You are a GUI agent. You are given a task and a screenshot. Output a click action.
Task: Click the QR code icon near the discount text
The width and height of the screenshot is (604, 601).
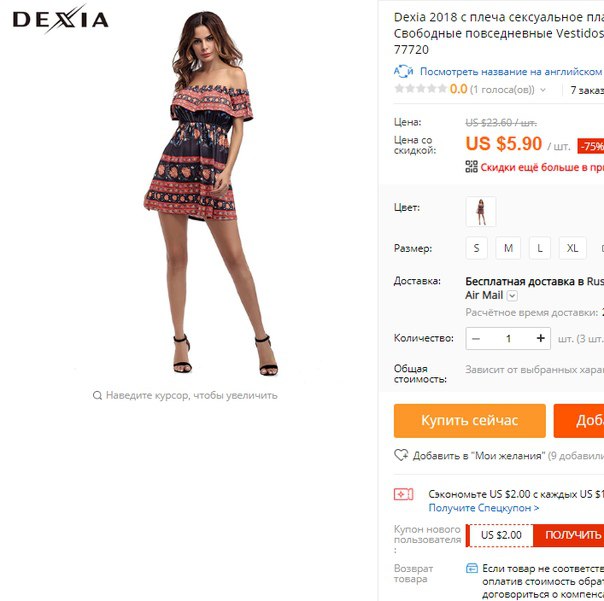tap(471, 167)
